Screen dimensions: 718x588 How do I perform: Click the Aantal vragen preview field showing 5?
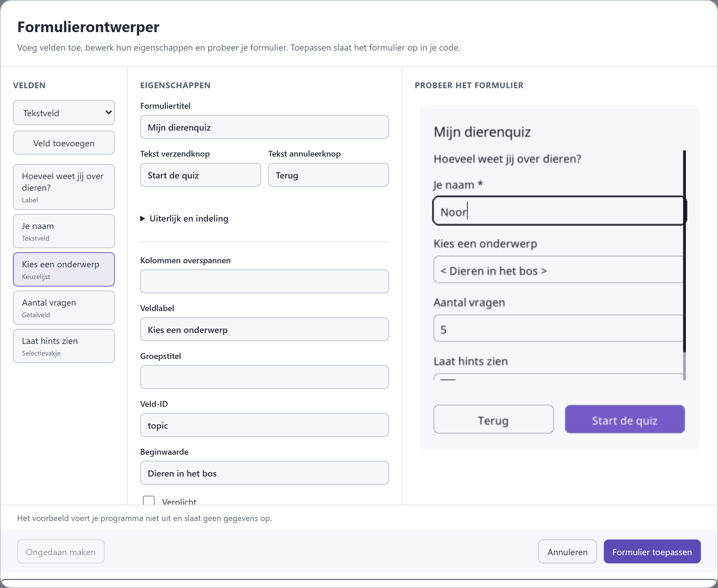pos(558,329)
